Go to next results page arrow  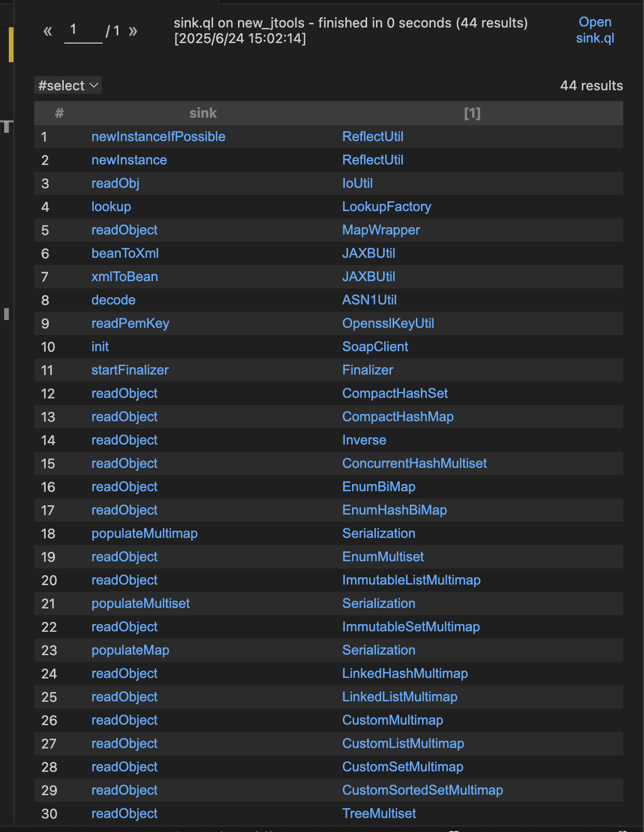133,31
